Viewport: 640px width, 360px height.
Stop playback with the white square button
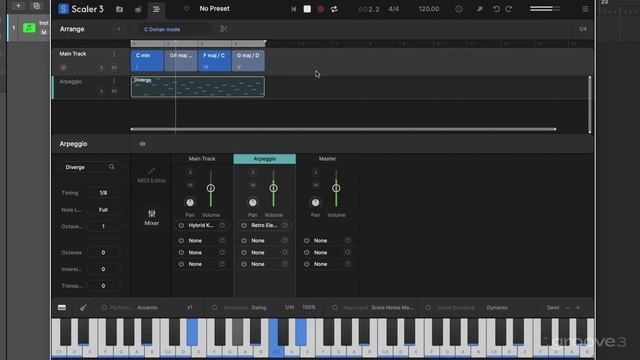pos(307,9)
